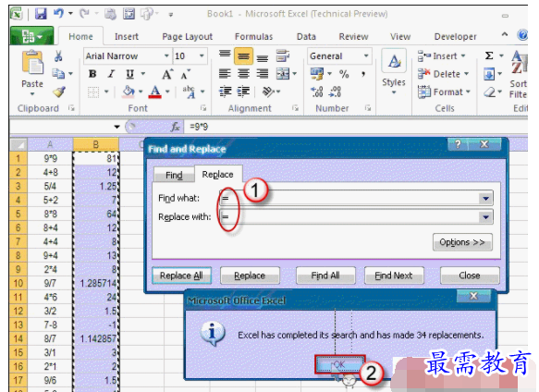
Task: Click the Fill down icon
Action: point(489,74)
